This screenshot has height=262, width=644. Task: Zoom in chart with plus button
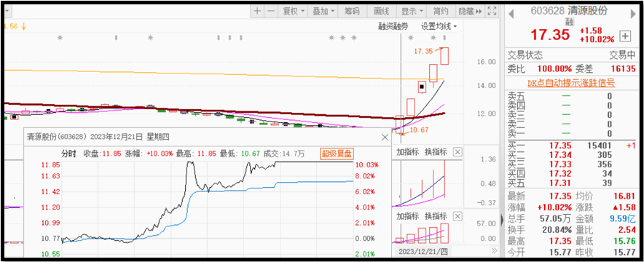point(257,12)
